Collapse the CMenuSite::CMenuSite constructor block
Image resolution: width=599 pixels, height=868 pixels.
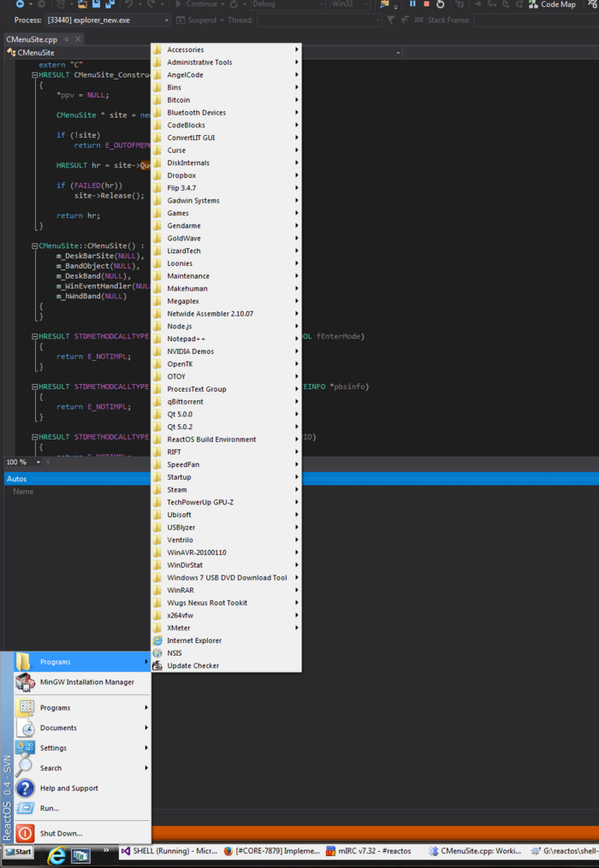pos(34,245)
